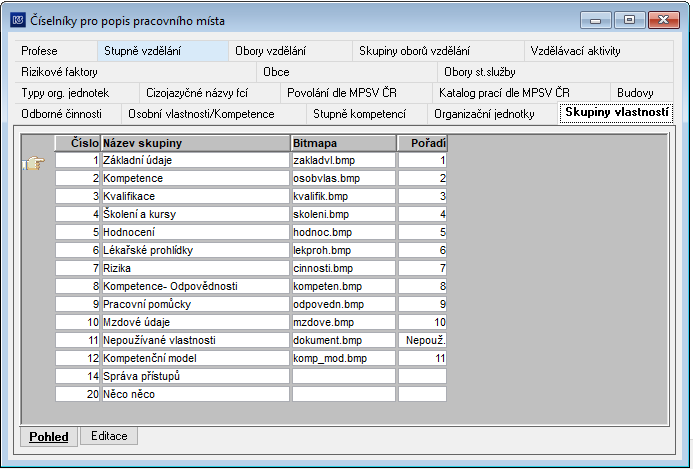Switch to Stupně vzdělání tab

[163, 51]
